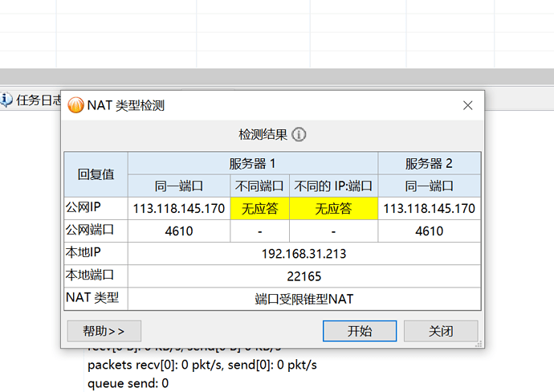This screenshot has height=392, width=554.
Task: Select the yellow 无应答 cell under 不同端口
Action: pyautogui.click(x=259, y=209)
